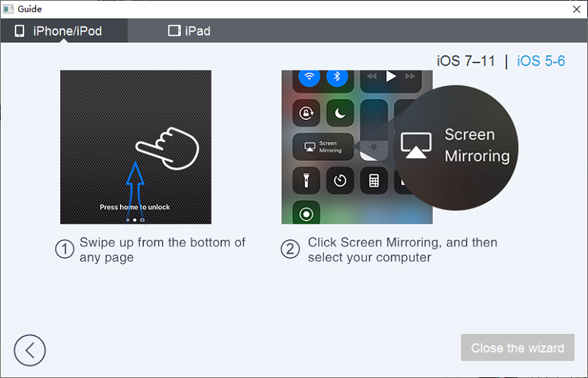The height and width of the screenshot is (378, 588).
Task: Click the Do Not Disturb moon icon
Action: pyautogui.click(x=339, y=113)
